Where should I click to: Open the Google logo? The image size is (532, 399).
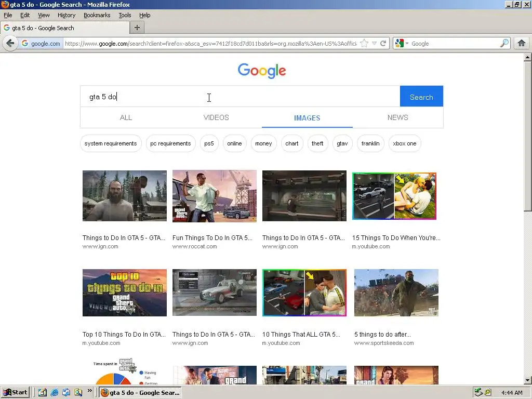[x=262, y=71]
